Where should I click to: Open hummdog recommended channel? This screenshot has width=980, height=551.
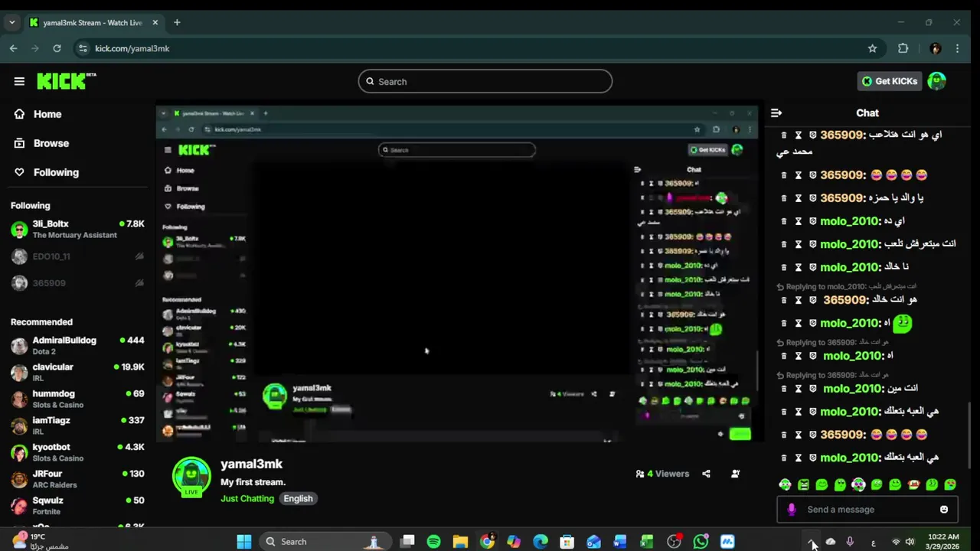tap(77, 399)
